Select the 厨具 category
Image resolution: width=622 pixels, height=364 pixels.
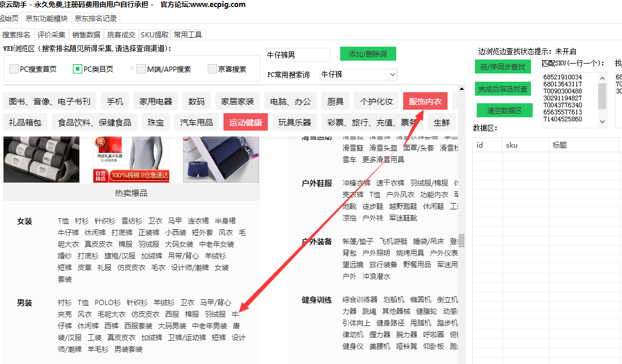pyautogui.click(x=335, y=101)
